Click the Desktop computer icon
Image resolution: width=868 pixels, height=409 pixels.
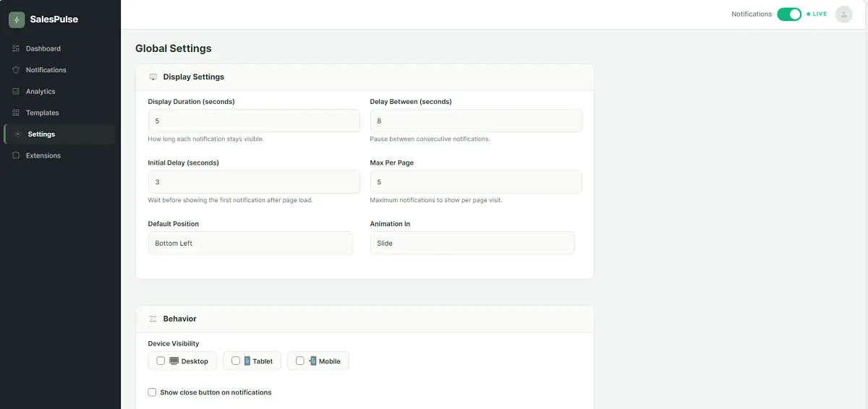click(x=174, y=361)
